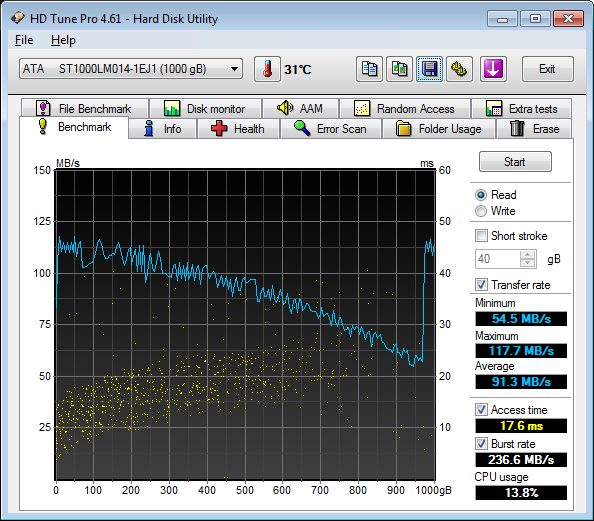The width and height of the screenshot is (594, 521).
Task: Uncheck the Transfer rate checkbox
Action: click(x=481, y=285)
